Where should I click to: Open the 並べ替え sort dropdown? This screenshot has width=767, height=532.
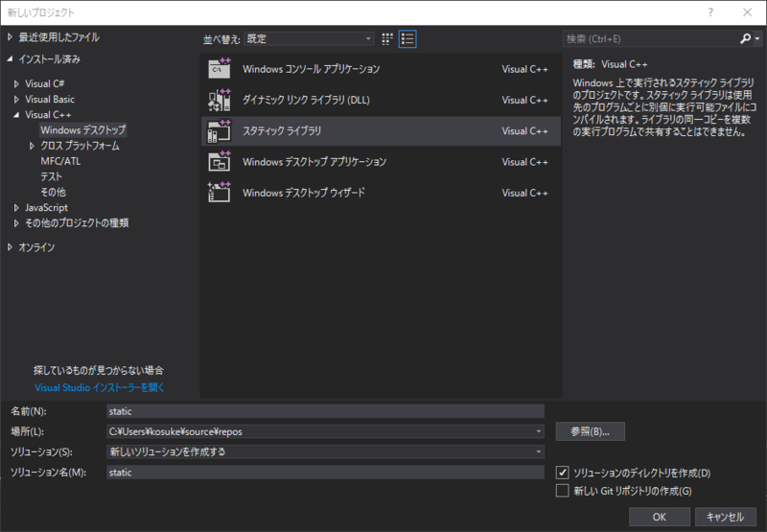pos(309,39)
